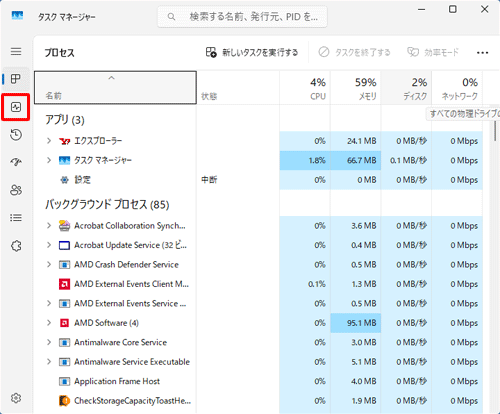Select バックグラウンド プロセス (85) heading
Screen dimensions: 500x414
coord(107,204)
